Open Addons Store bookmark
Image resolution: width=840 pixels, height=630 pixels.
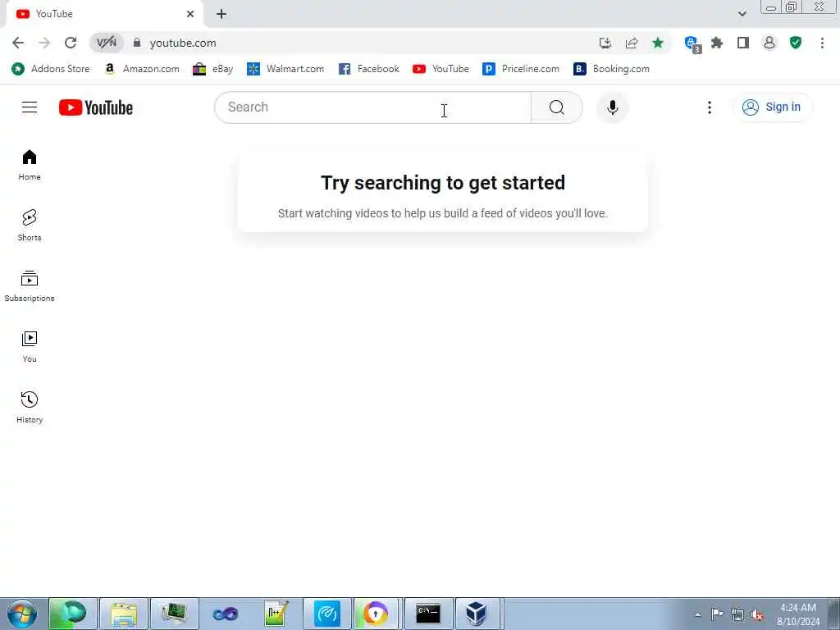(x=50, y=69)
